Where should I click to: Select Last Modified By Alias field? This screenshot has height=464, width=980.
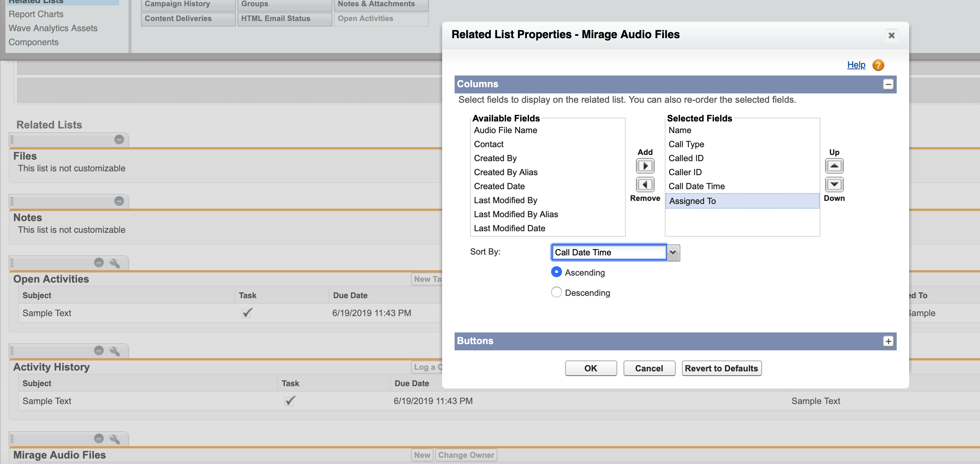coord(548,214)
